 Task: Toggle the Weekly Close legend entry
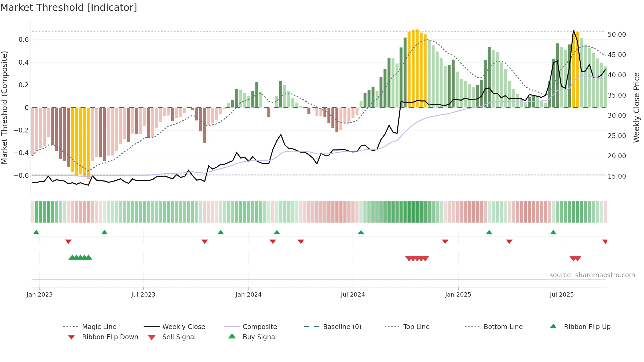tap(174, 327)
